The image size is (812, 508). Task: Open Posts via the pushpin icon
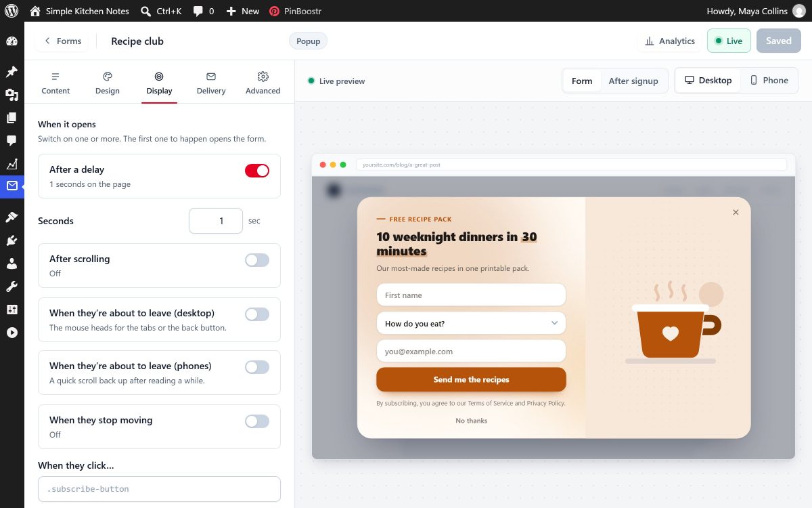[x=12, y=72]
